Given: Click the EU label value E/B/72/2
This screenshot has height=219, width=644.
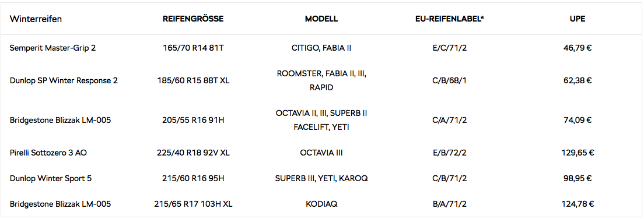Looking at the screenshot, I should tap(449, 153).
